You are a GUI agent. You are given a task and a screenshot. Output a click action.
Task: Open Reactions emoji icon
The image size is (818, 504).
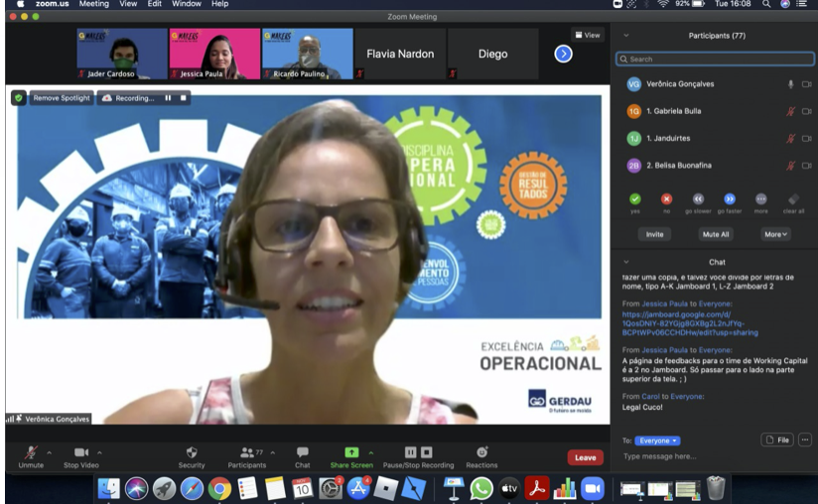pyautogui.click(x=482, y=452)
